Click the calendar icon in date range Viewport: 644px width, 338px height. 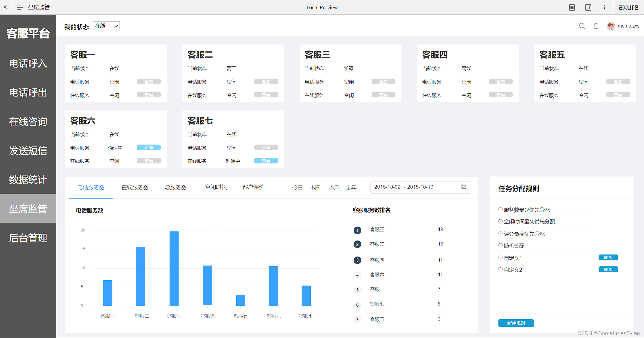[x=463, y=187]
